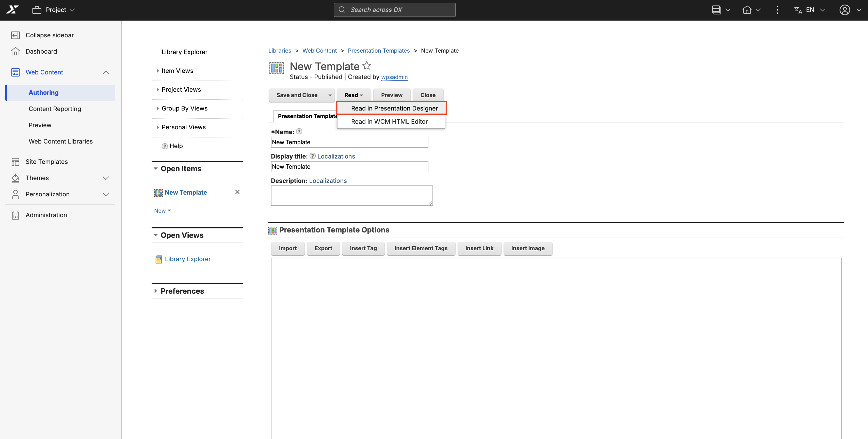Click the Project briefcase icon
The width and height of the screenshot is (868, 439).
click(36, 10)
